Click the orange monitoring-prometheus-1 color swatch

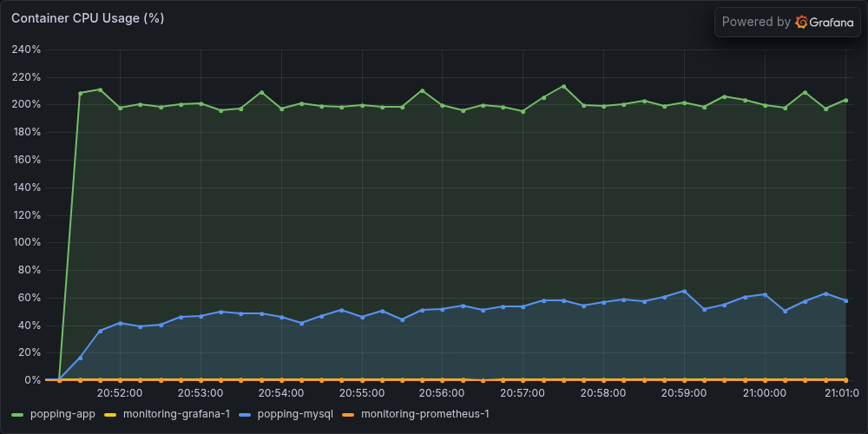(349, 414)
